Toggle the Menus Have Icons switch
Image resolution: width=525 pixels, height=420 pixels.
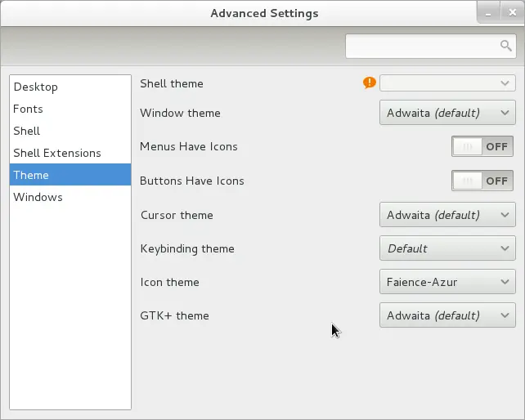coord(482,146)
